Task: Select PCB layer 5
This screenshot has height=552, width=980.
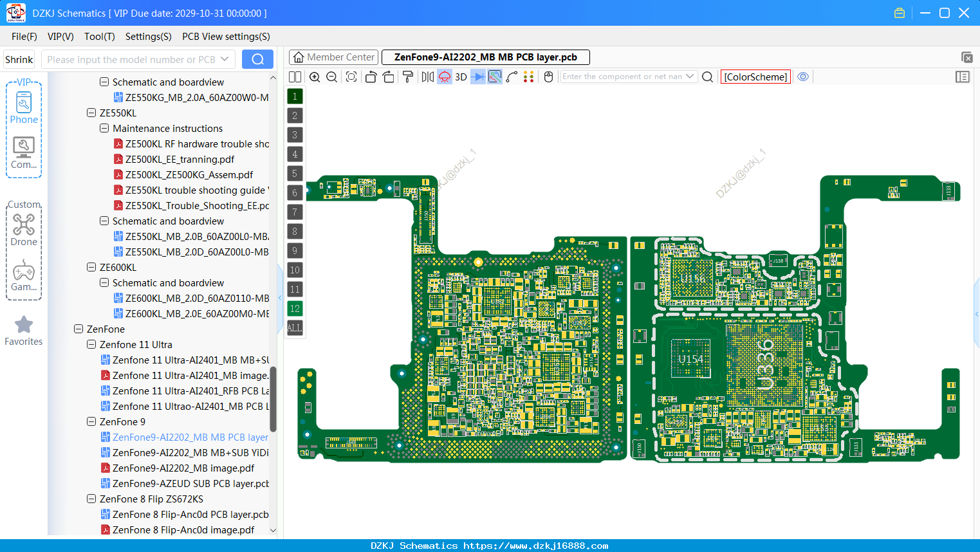Action: 295,174
